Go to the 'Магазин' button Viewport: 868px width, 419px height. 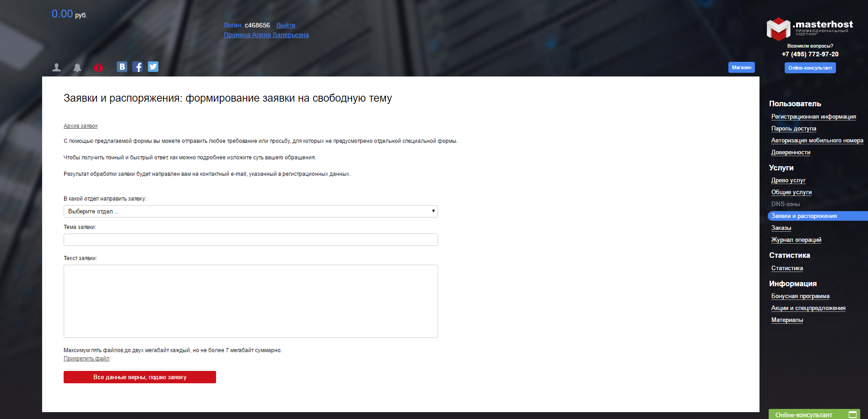click(x=742, y=67)
